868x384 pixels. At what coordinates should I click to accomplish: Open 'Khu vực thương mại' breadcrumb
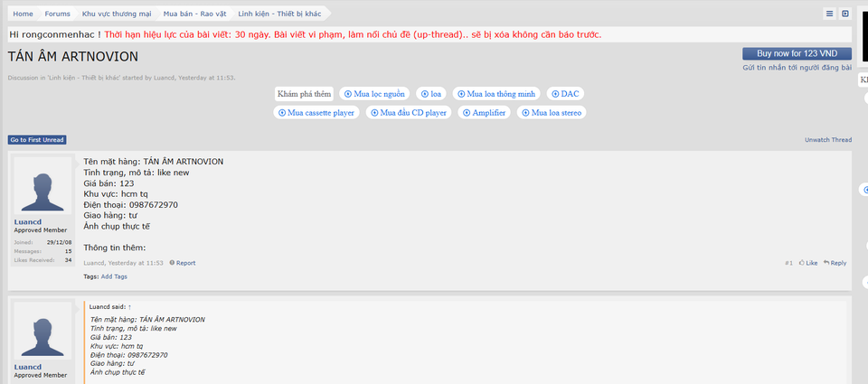click(x=117, y=14)
